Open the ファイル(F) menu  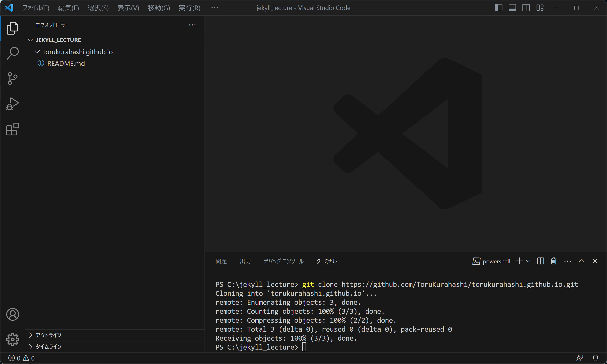pyautogui.click(x=36, y=8)
